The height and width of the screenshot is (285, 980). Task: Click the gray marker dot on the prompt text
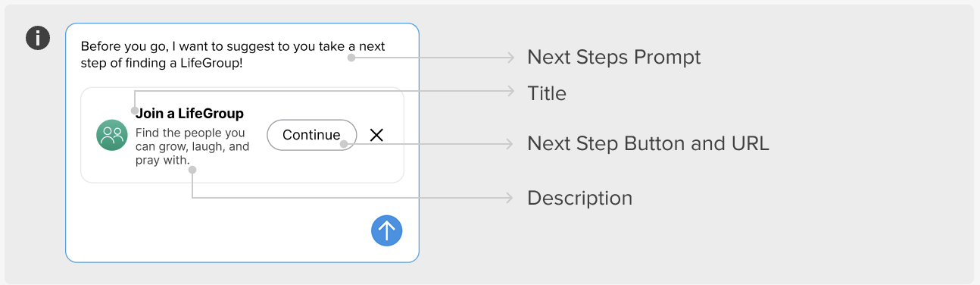point(351,57)
